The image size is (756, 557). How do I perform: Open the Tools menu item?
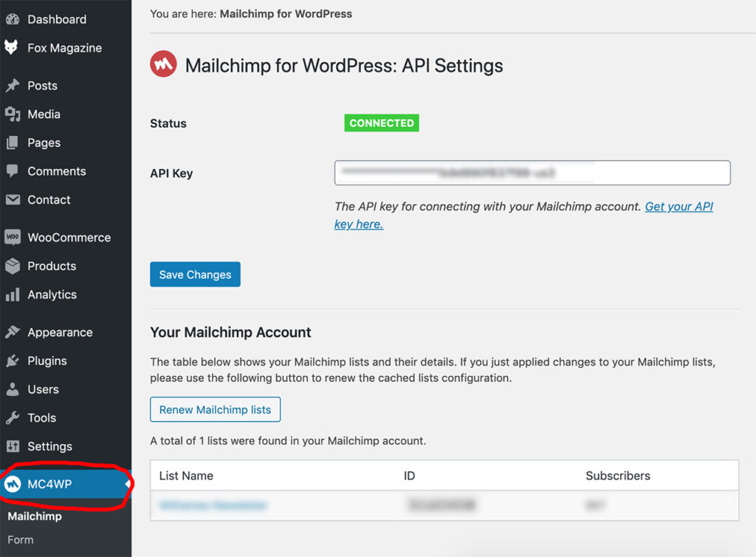(41, 417)
